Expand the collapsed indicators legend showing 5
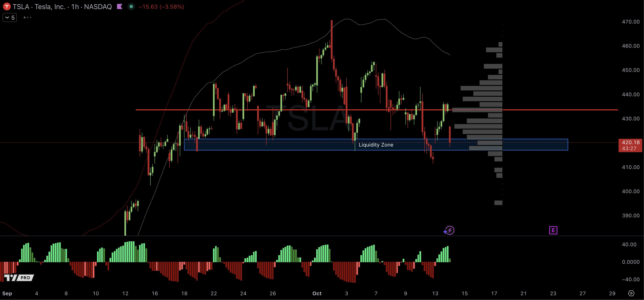Screen dimensions: 644x300 10,17
